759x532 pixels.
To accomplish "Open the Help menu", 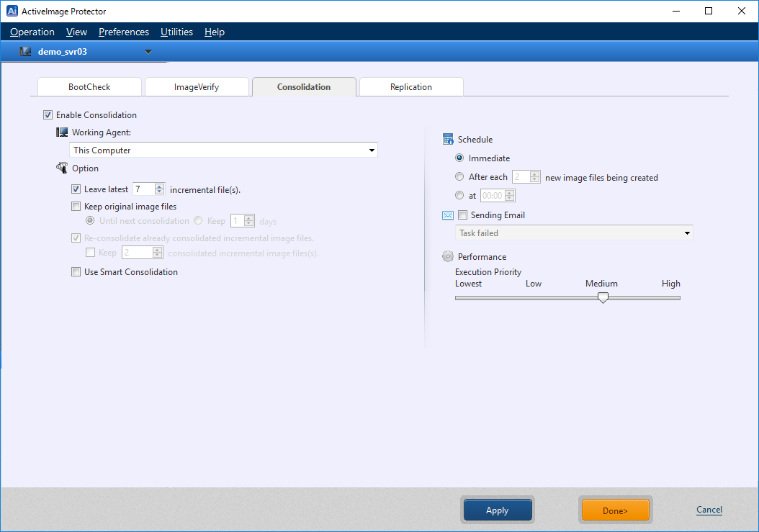I will [215, 32].
